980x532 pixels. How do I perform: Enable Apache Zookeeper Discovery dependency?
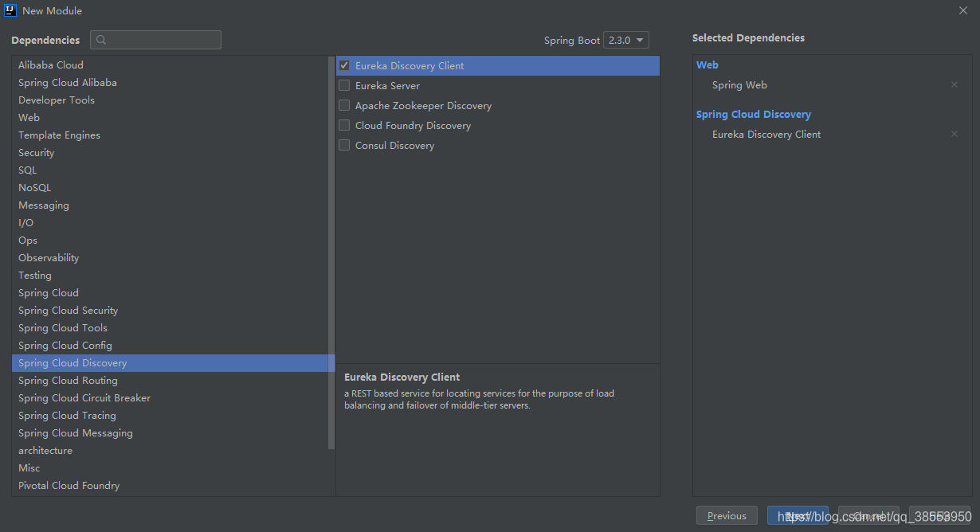(x=344, y=106)
